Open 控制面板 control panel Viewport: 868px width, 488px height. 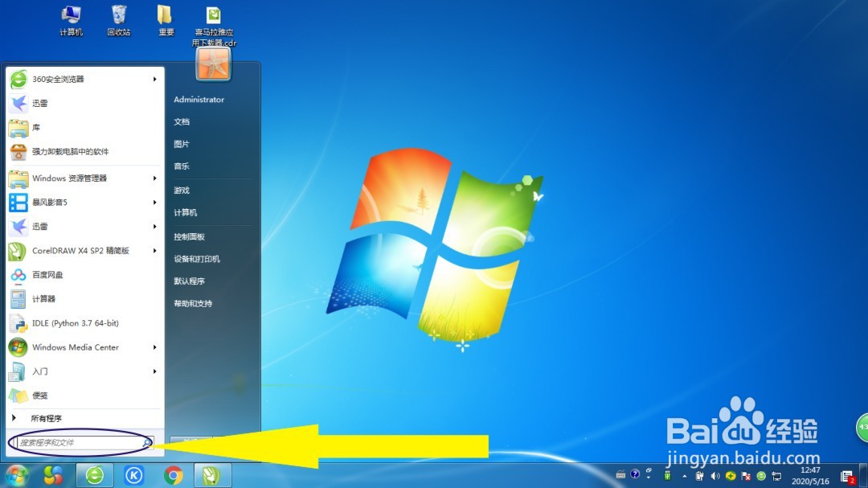190,237
